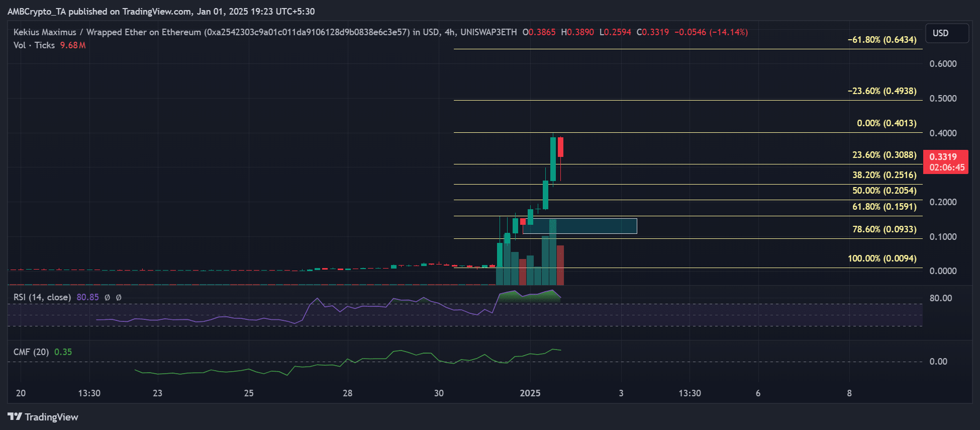Click the 2025 date on time axis
The image size is (980, 430).
coord(530,393)
